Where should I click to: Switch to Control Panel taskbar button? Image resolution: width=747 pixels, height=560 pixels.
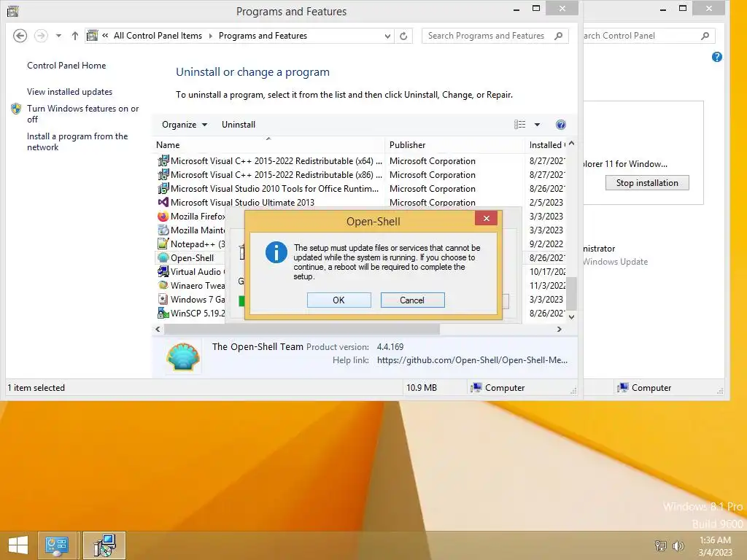point(57,545)
